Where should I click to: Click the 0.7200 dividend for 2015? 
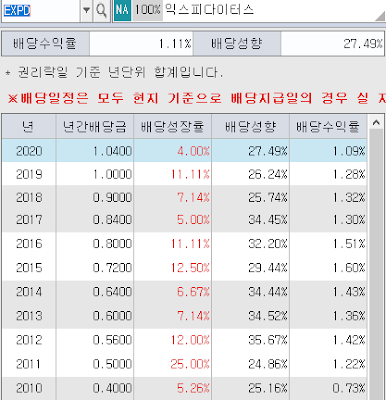tap(95, 268)
